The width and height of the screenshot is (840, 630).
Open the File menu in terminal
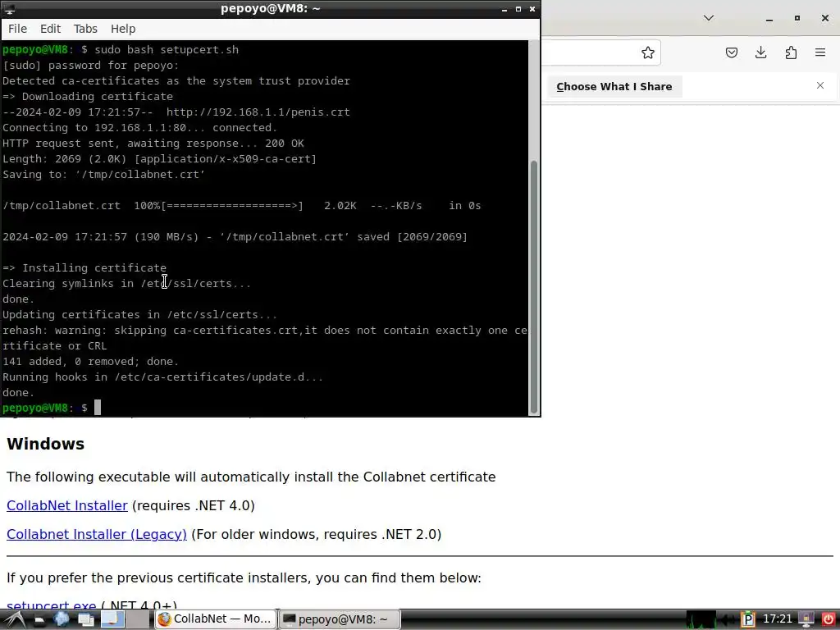tap(17, 29)
